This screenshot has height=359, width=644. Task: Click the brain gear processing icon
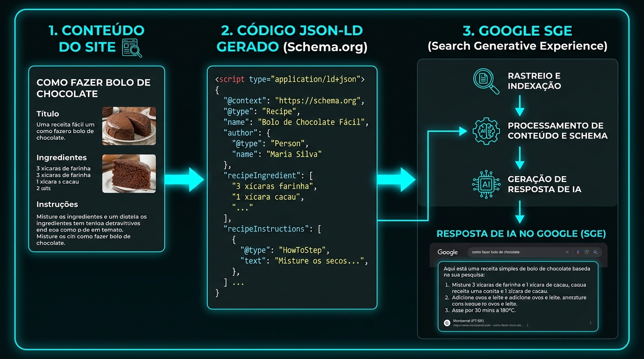click(486, 131)
